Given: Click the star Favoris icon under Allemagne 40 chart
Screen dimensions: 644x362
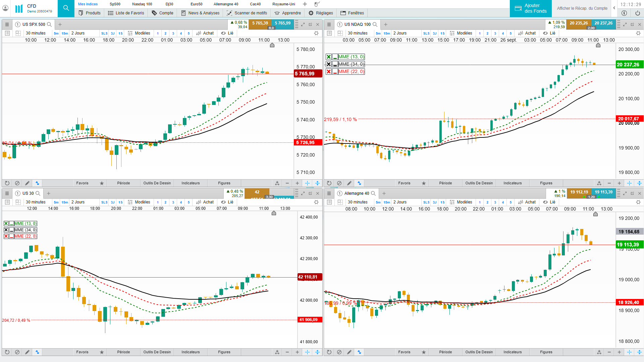Looking at the screenshot, I should click(x=424, y=352).
